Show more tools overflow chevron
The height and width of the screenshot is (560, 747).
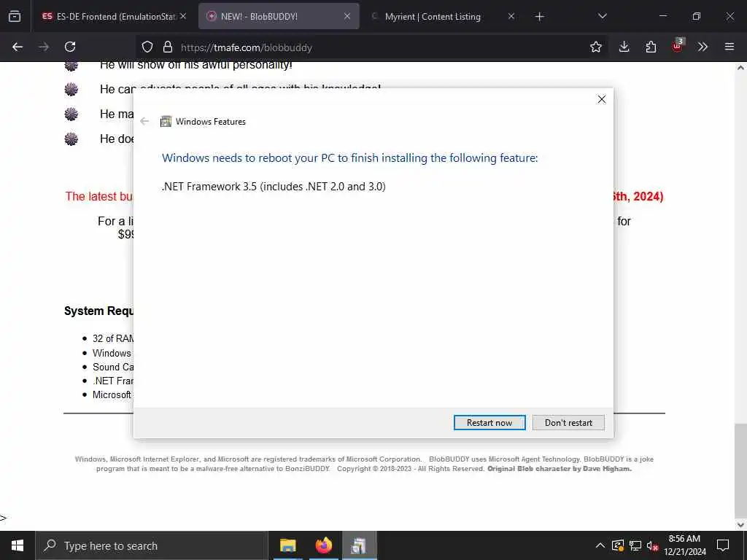tap(703, 47)
